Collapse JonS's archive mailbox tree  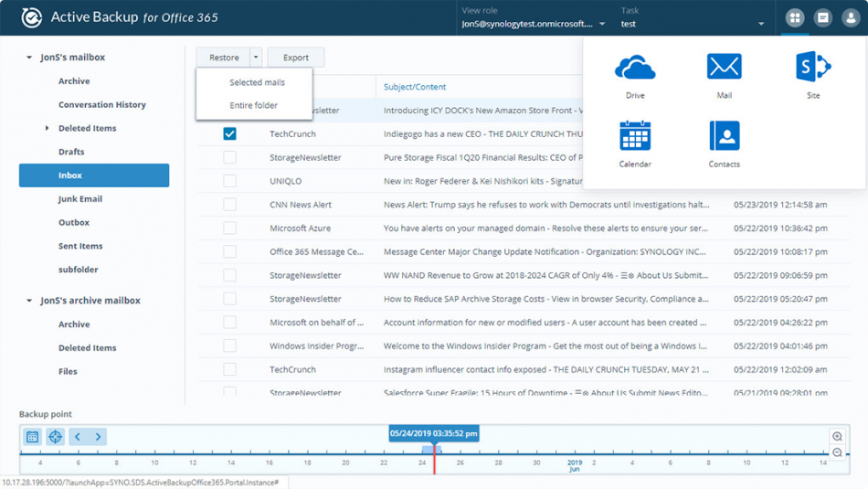(x=29, y=300)
